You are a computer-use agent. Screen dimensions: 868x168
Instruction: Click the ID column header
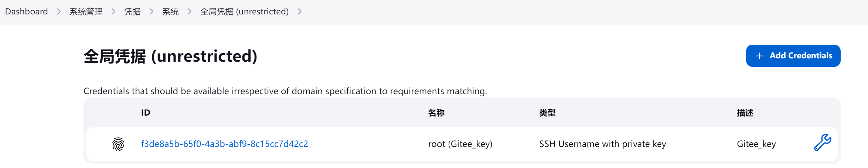[x=146, y=113]
